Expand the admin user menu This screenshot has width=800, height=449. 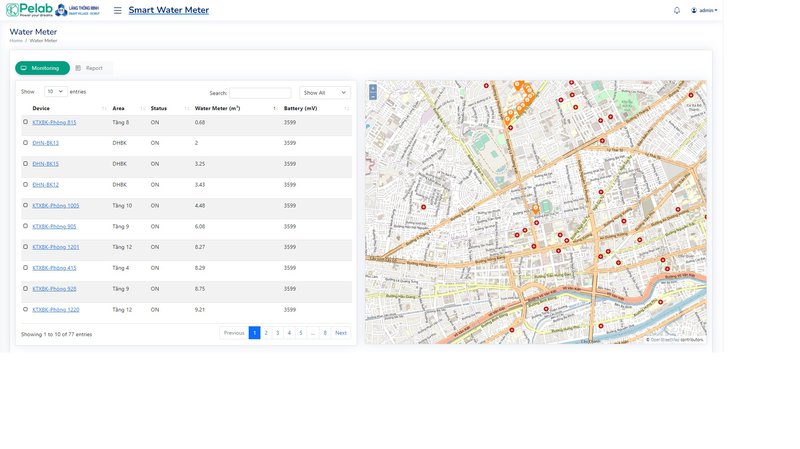pyautogui.click(x=704, y=10)
